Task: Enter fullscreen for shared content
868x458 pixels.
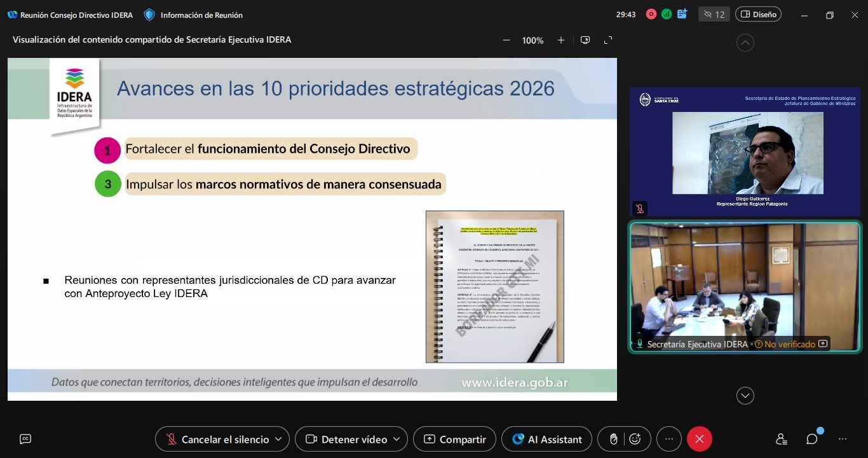Action: click(608, 40)
